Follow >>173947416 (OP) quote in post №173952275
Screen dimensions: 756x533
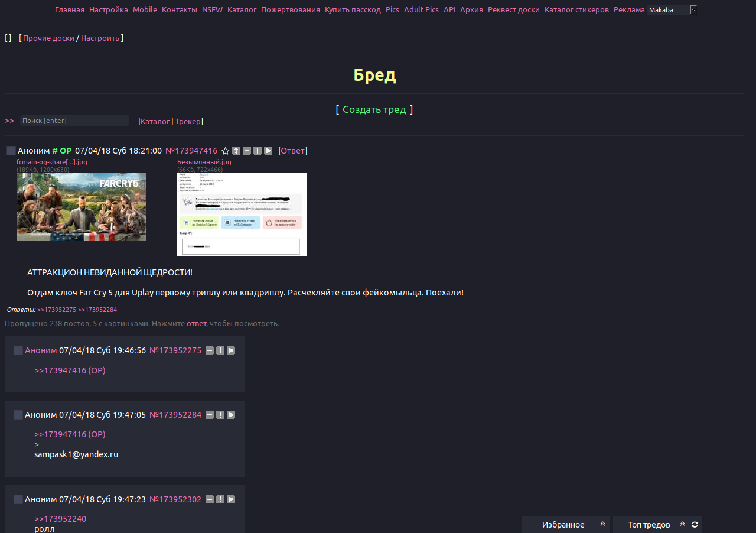pyautogui.click(x=70, y=370)
